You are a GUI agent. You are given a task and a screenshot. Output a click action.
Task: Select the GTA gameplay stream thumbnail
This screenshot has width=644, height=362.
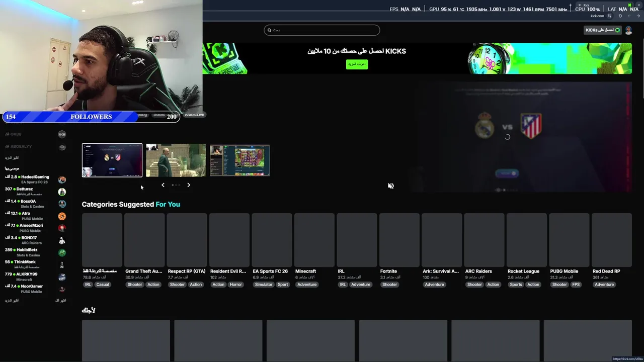(176, 160)
